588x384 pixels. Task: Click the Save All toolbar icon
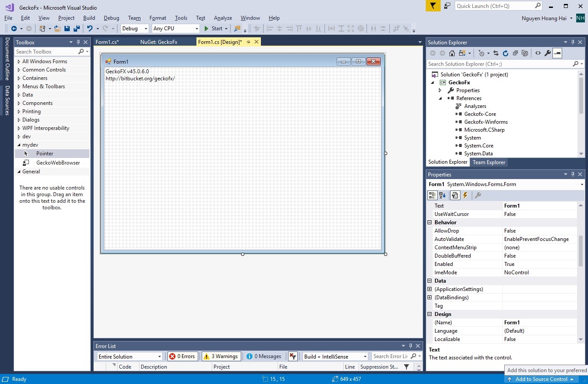click(77, 29)
